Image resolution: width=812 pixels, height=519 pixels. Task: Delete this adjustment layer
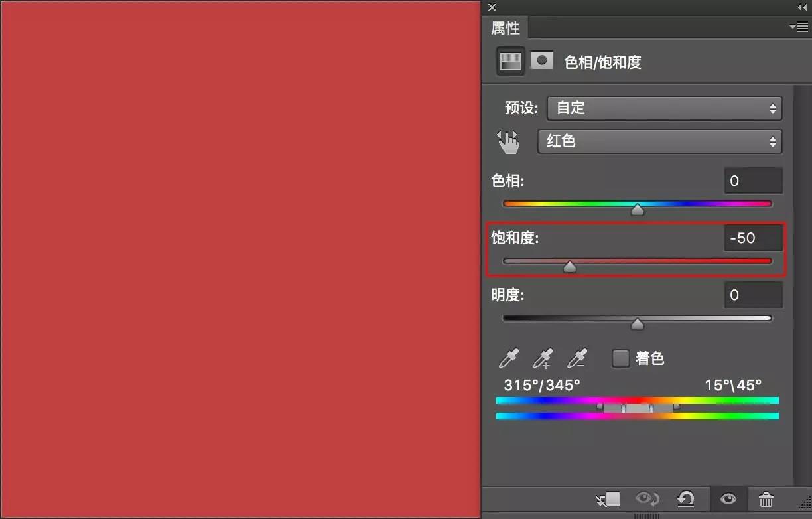(x=766, y=498)
